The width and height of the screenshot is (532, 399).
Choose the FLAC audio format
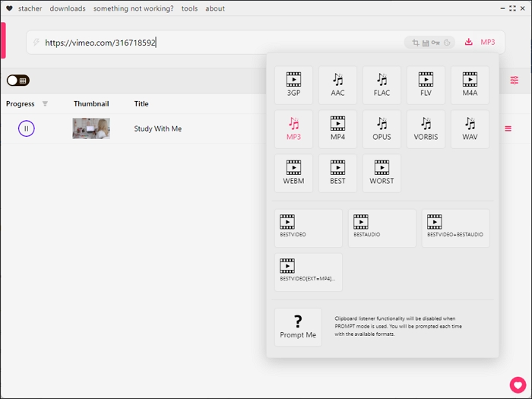point(382,85)
